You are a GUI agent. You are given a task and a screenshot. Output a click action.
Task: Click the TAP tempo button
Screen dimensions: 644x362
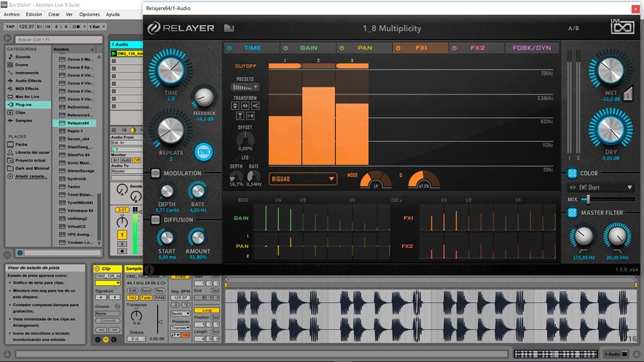10,27
